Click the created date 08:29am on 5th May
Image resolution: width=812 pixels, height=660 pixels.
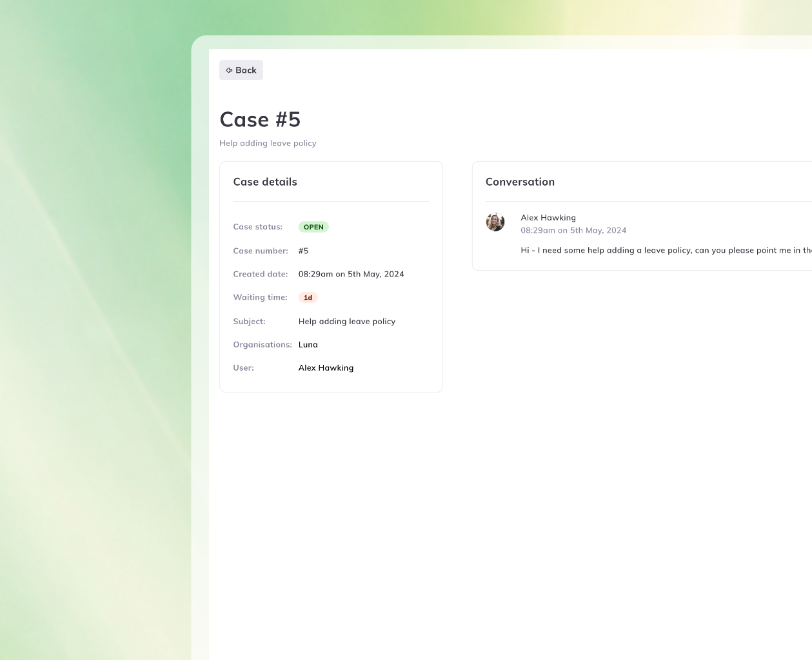click(352, 274)
